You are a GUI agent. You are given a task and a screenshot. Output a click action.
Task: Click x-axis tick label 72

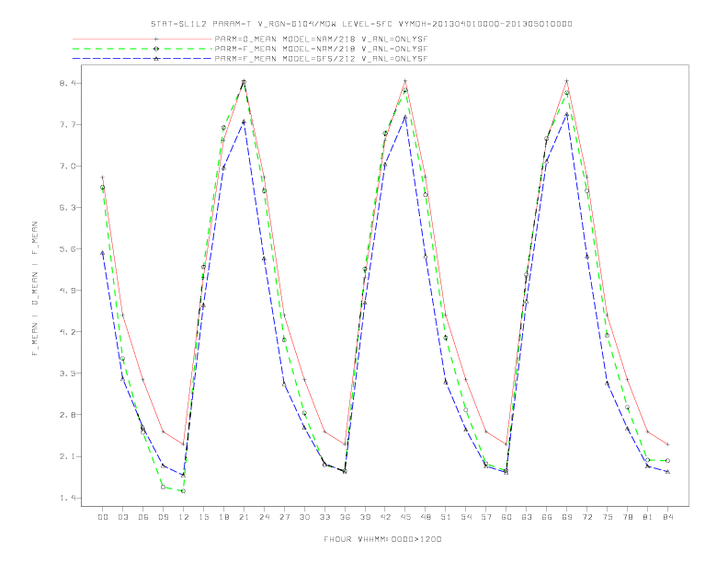coord(586,517)
